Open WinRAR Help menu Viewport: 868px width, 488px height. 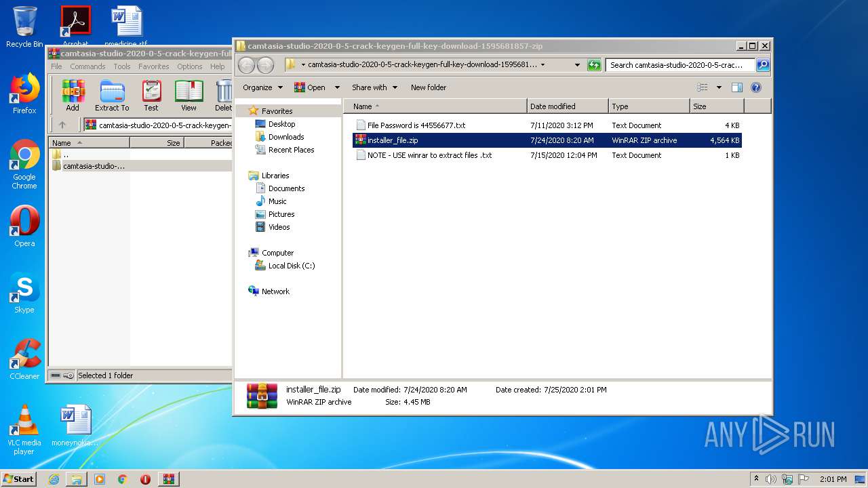tap(217, 66)
